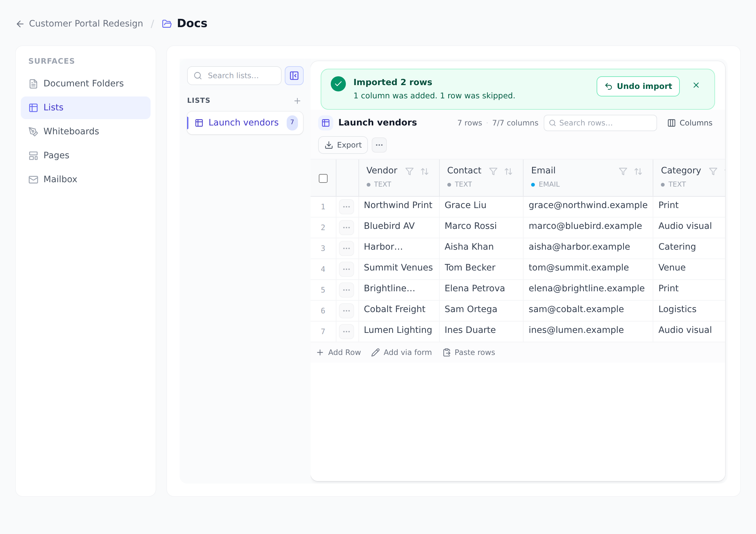Viewport: 756px width, 534px height.
Task: Open row menu for Northwind Print
Action: tap(346, 206)
